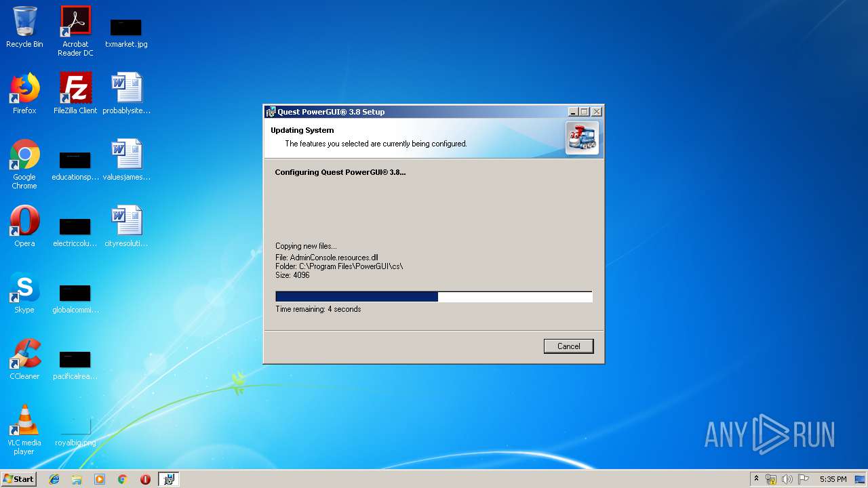Open the Start menu
The width and height of the screenshot is (868, 488).
(x=18, y=479)
